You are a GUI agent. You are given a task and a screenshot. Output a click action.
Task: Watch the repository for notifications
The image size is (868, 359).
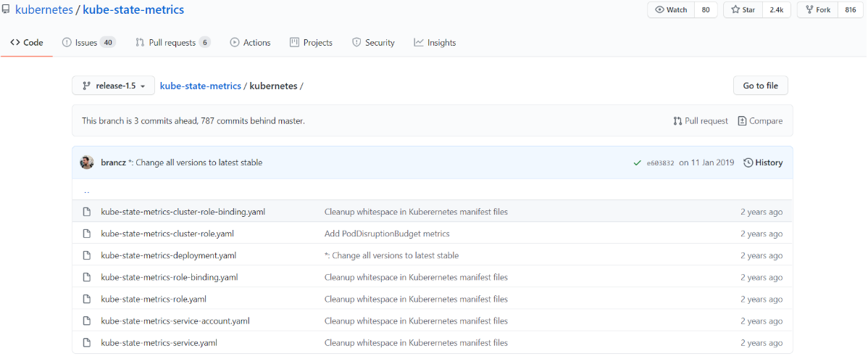[671, 10]
